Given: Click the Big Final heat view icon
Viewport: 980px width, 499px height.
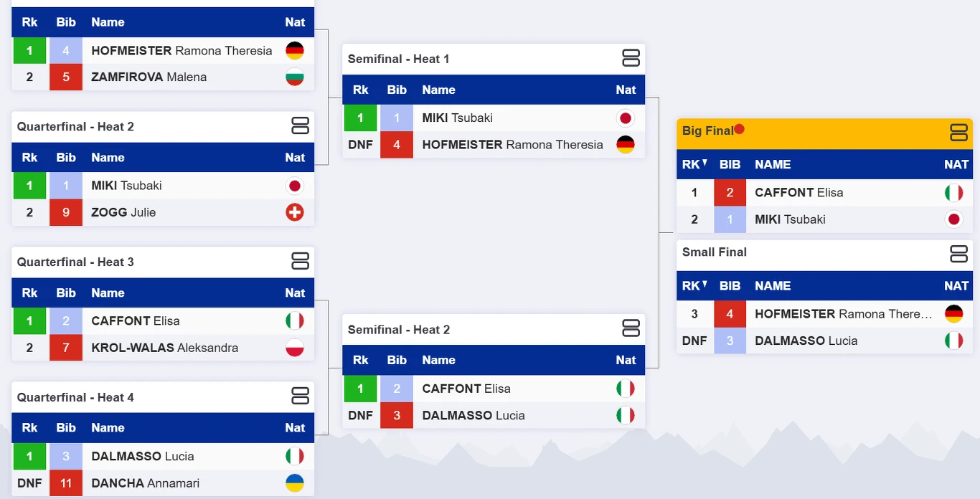Looking at the screenshot, I should 958,133.
